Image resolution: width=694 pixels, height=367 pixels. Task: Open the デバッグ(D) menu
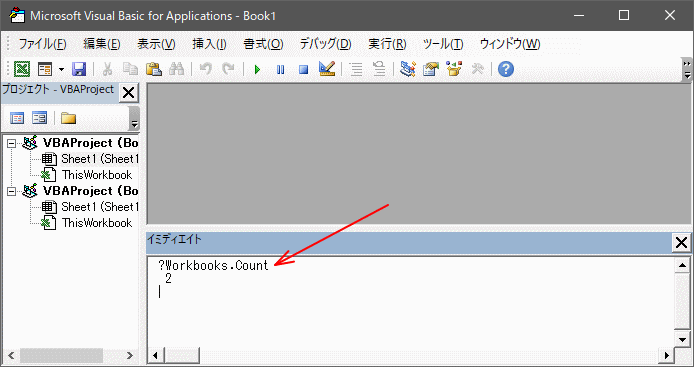tap(326, 44)
